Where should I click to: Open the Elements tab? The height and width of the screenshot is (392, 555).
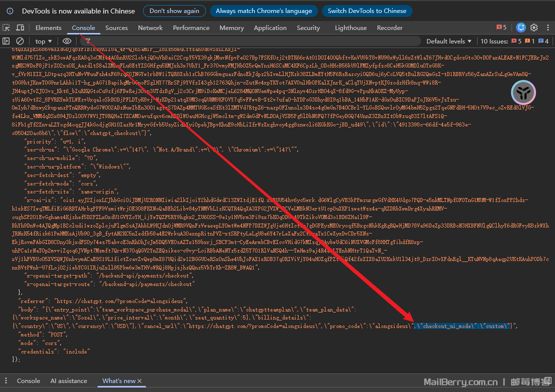[48, 27]
